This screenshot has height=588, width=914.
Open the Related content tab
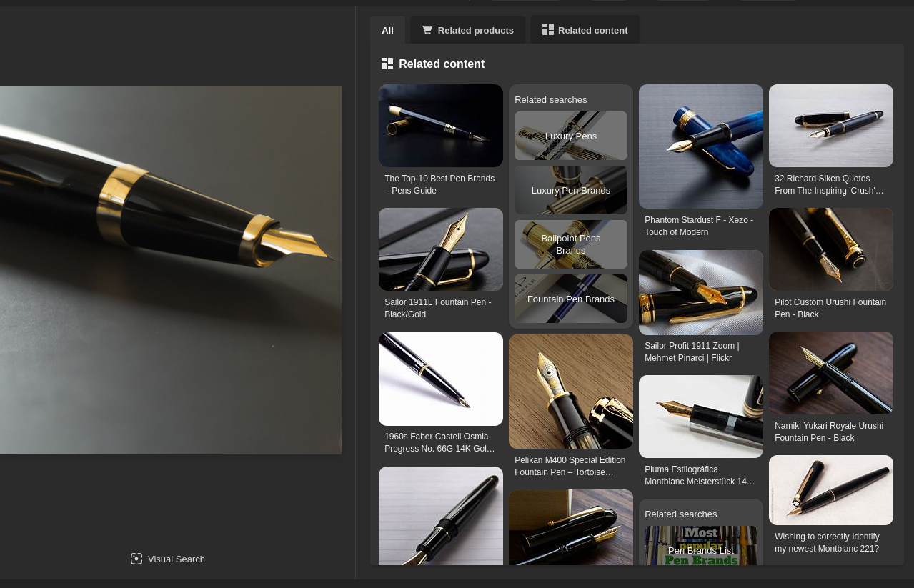pyautogui.click(x=585, y=30)
